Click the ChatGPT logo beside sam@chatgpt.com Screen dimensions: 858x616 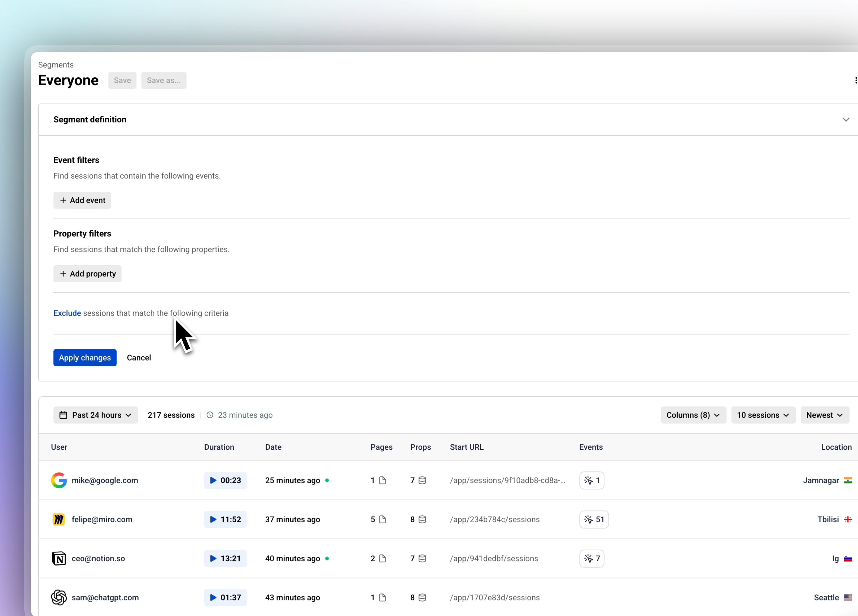click(59, 597)
